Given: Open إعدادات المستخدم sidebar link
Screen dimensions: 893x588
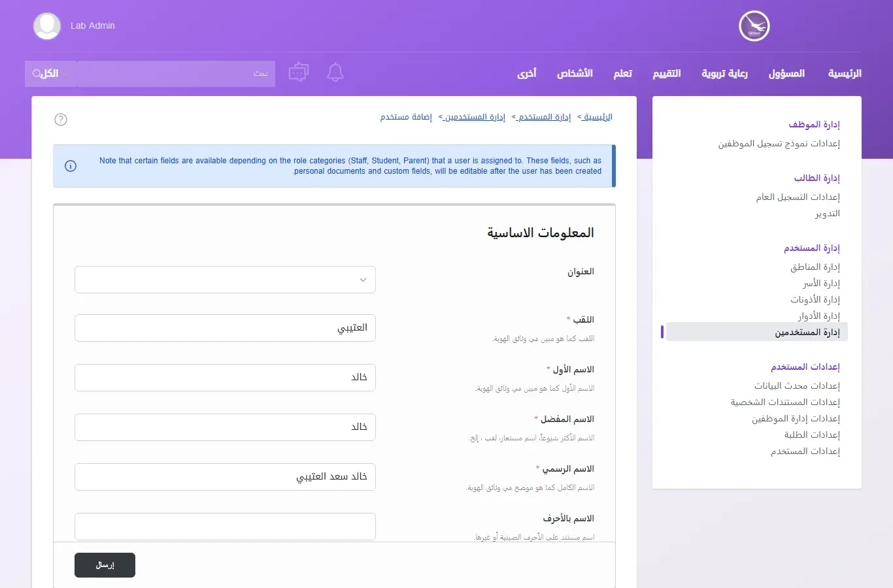Looking at the screenshot, I should pyautogui.click(x=805, y=451).
